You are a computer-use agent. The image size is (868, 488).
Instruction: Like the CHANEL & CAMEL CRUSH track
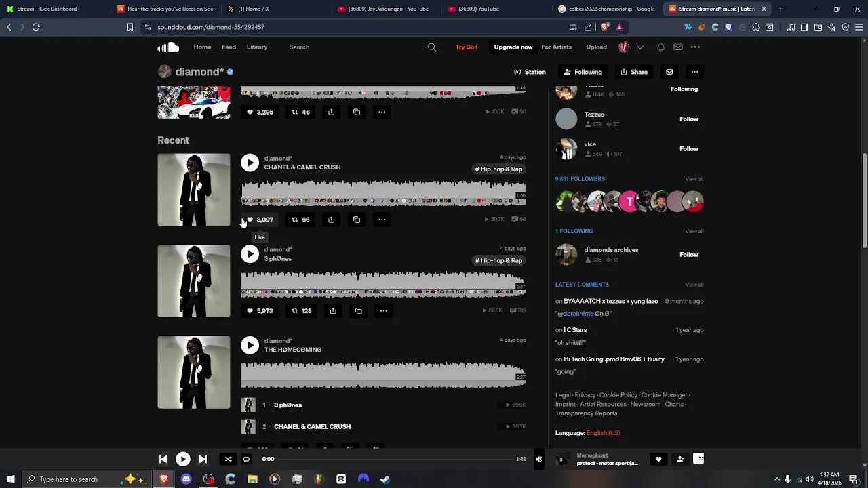[x=260, y=220]
